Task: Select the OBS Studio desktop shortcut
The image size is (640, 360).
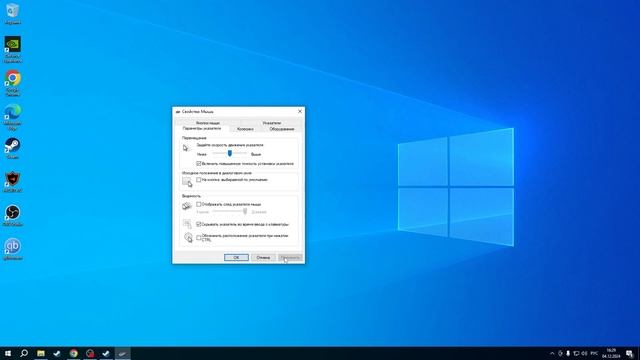Action: point(13,216)
